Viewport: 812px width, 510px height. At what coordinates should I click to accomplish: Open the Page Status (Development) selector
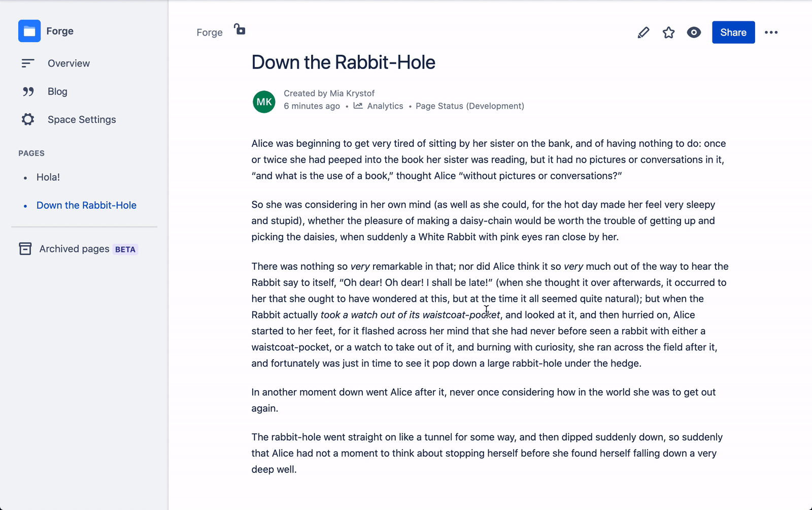pyautogui.click(x=469, y=106)
